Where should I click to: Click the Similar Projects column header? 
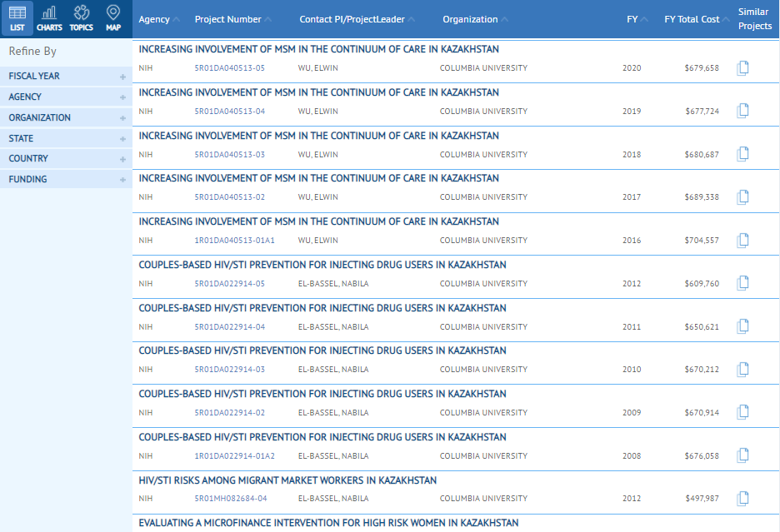point(755,19)
